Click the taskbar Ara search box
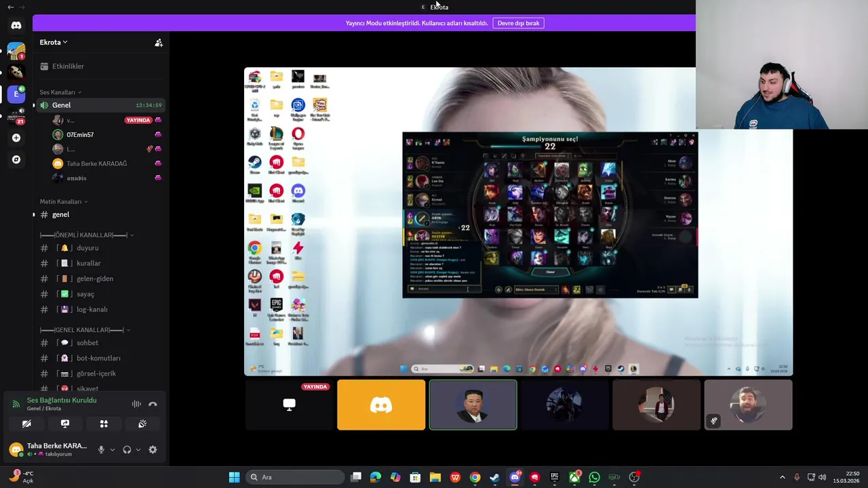Screen dimensions: 868x488 (295, 477)
